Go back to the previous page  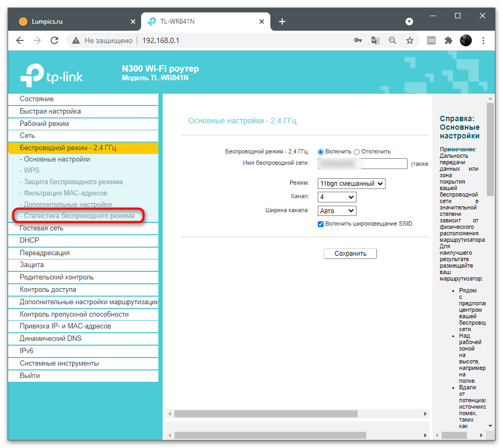(20, 40)
